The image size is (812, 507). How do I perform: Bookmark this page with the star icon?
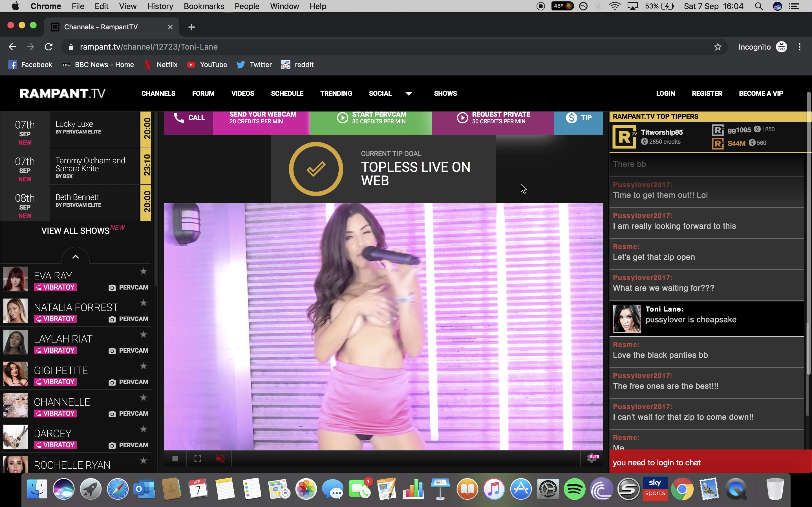pyautogui.click(x=717, y=47)
